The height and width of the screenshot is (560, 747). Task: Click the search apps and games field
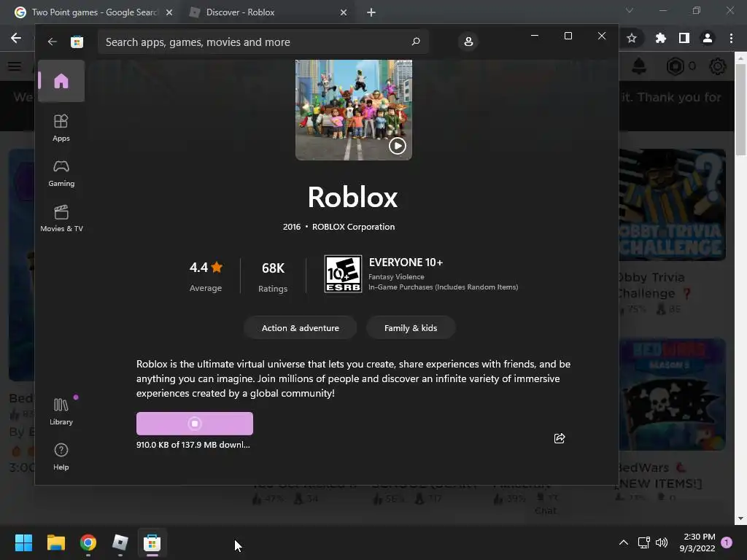tap(263, 42)
